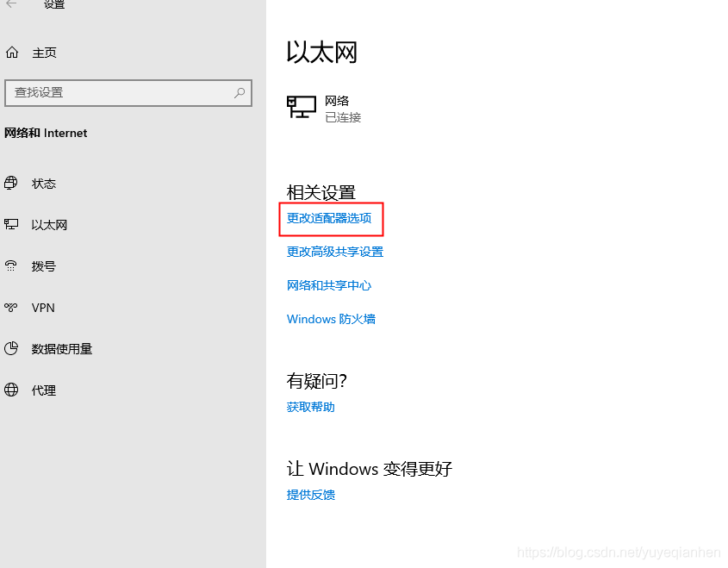Select the 主页 text label
Screen dimensions: 728x568
coord(44,53)
